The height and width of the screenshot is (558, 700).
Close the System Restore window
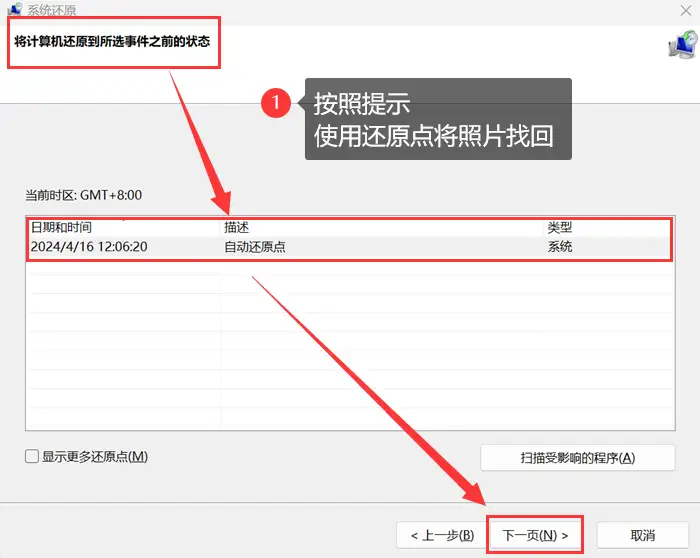point(686,10)
